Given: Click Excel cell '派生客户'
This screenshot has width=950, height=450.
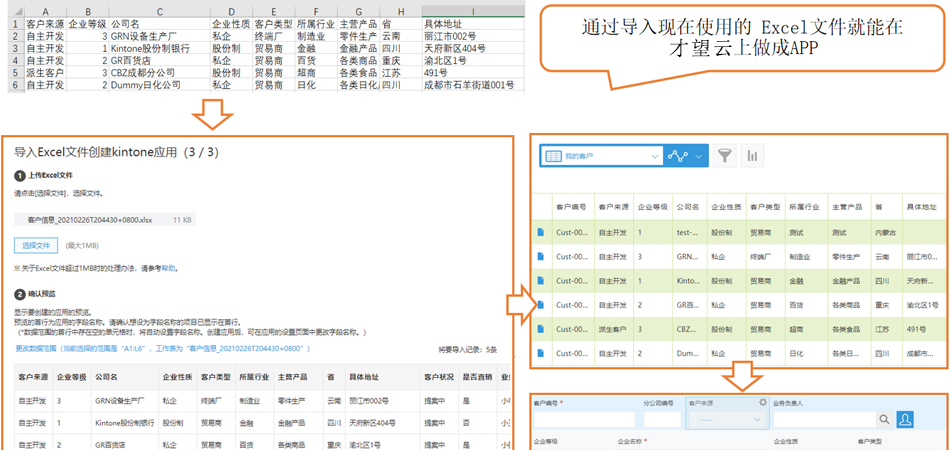Looking at the screenshot, I should tap(45, 73).
